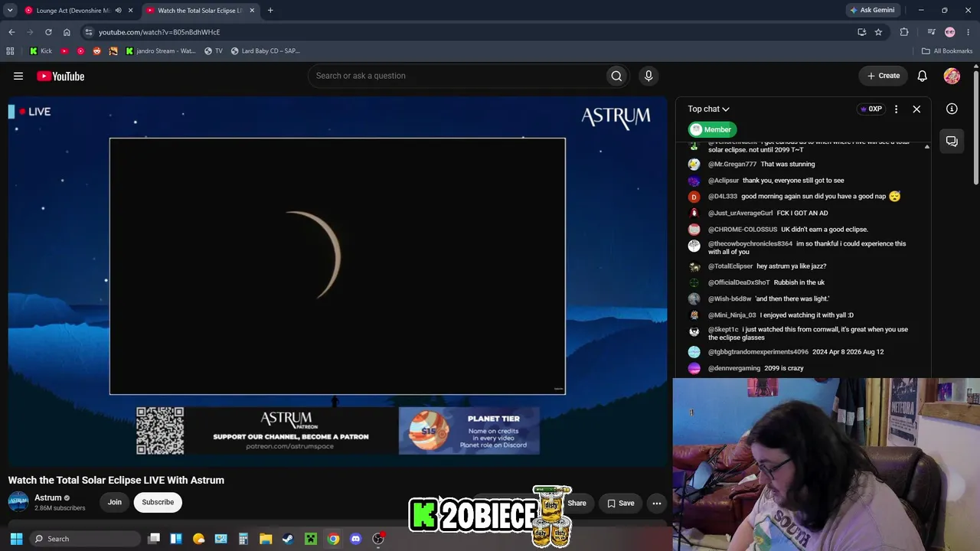The width and height of the screenshot is (980, 551).
Task: Click the Member badge button in chat
Action: [712, 130]
